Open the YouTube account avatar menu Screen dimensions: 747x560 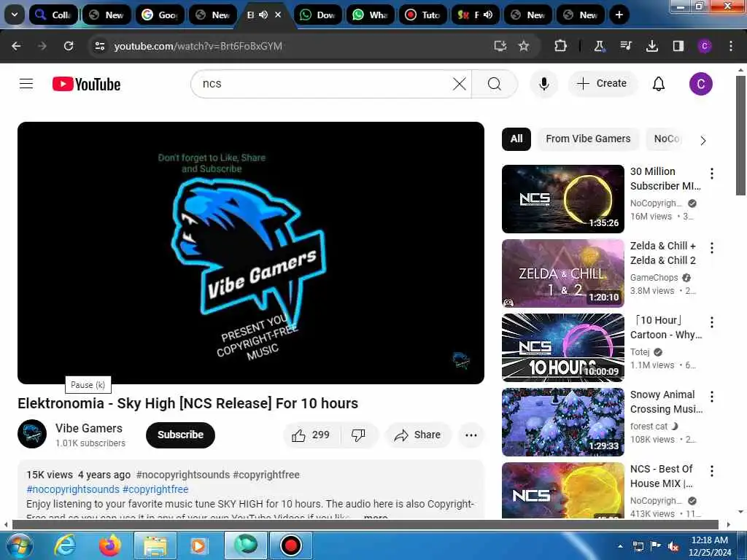coord(701,84)
